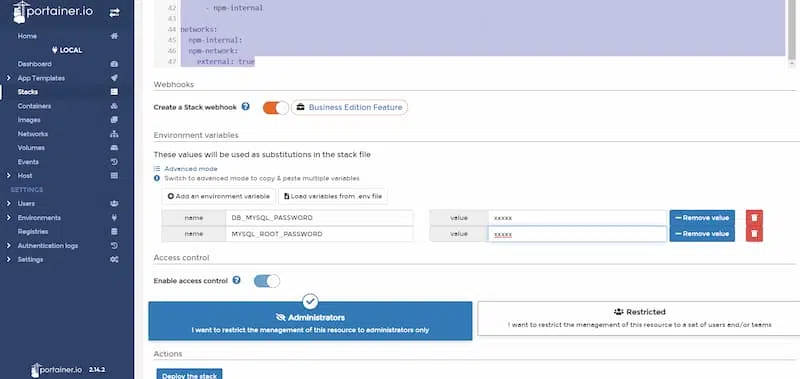Click the sidebar collapse arrows icon
The height and width of the screenshot is (379, 800).
point(114,13)
